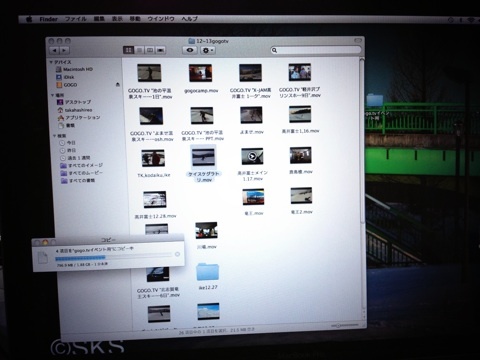The height and width of the screenshot is (360, 480).
Task: Go back with the left arrow
Action: coord(54,50)
